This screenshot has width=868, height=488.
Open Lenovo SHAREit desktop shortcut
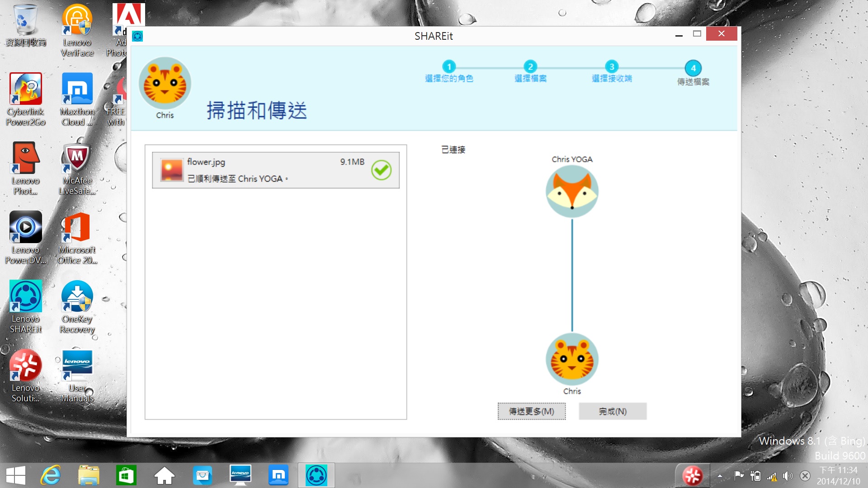click(26, 307)
